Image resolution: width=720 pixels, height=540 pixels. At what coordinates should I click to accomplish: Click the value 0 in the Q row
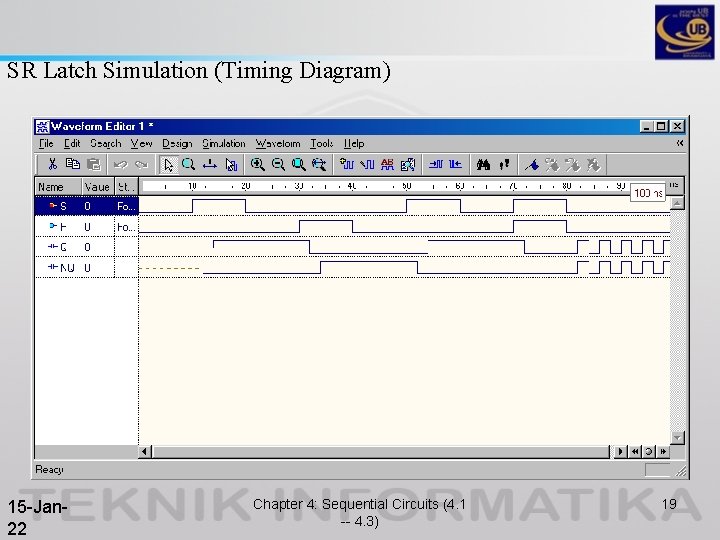point(87,247)
